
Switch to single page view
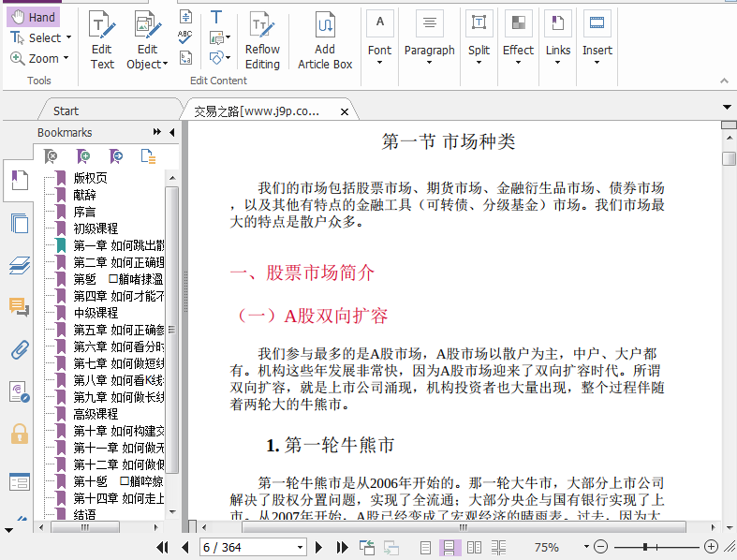(426, 547)
